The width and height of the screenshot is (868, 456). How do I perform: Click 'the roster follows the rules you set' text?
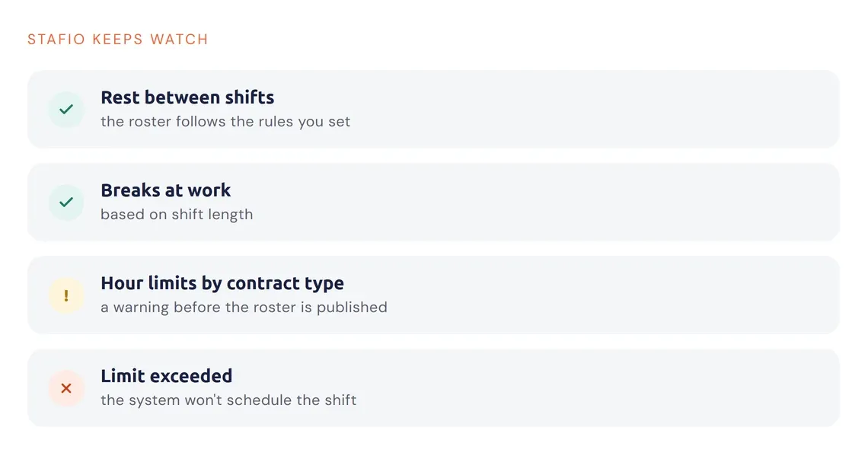(x=225, y=122)
